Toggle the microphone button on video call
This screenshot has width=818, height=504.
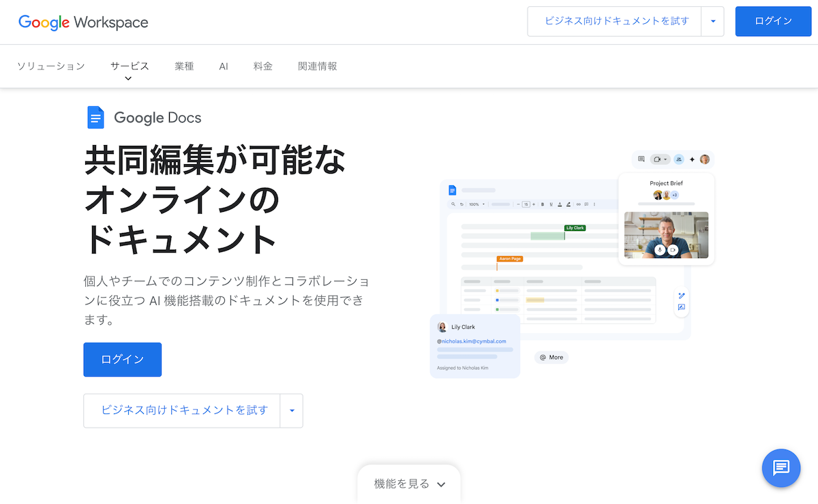tap(660, 250)
